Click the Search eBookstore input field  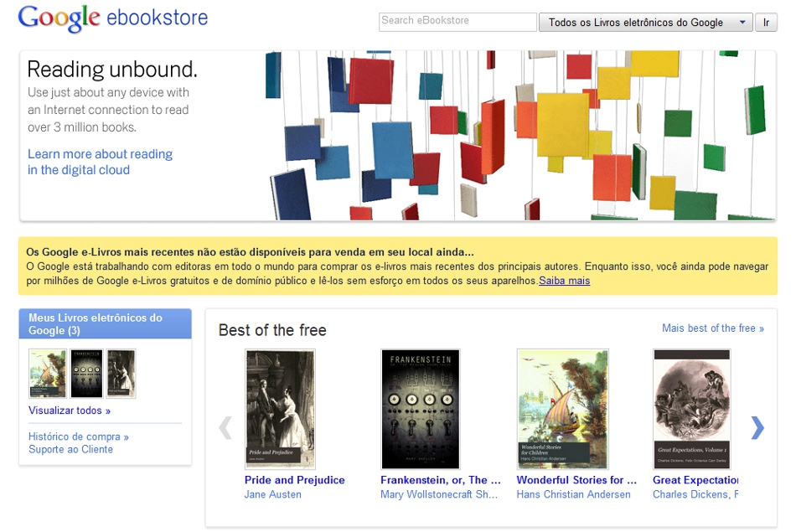point(457,22)
